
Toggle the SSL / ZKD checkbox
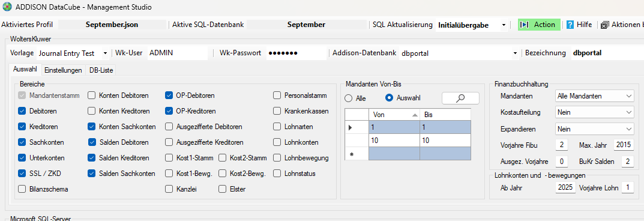[22, 174]
